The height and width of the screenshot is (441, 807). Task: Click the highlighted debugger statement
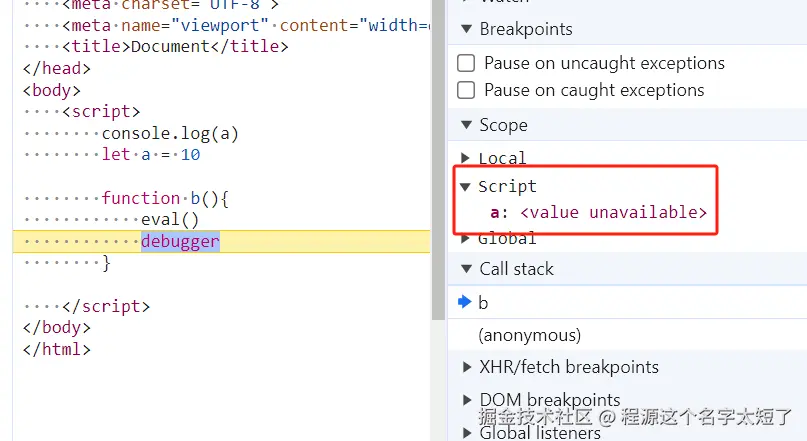pyautogui.click(x=181, y=241)
